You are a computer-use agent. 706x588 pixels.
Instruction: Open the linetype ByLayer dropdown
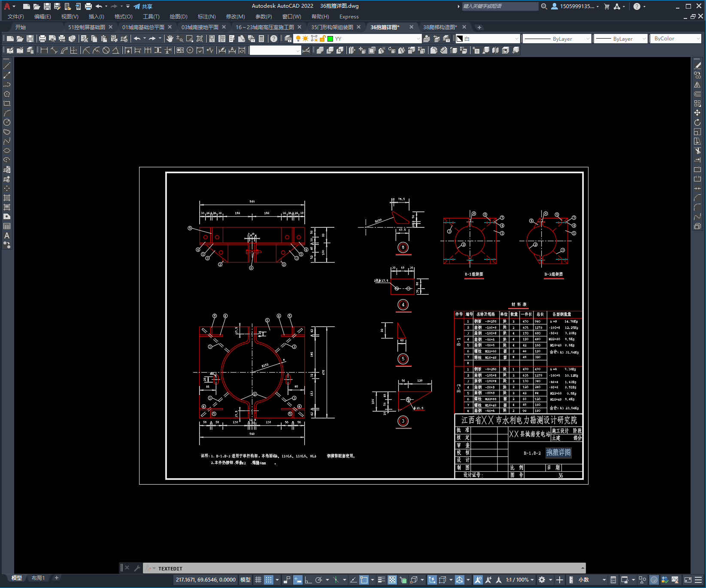pyautogui.click(x=557, y=39)
